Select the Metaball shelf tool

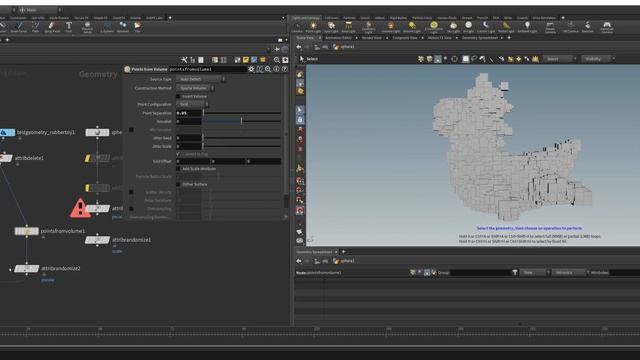click(122, 27)
